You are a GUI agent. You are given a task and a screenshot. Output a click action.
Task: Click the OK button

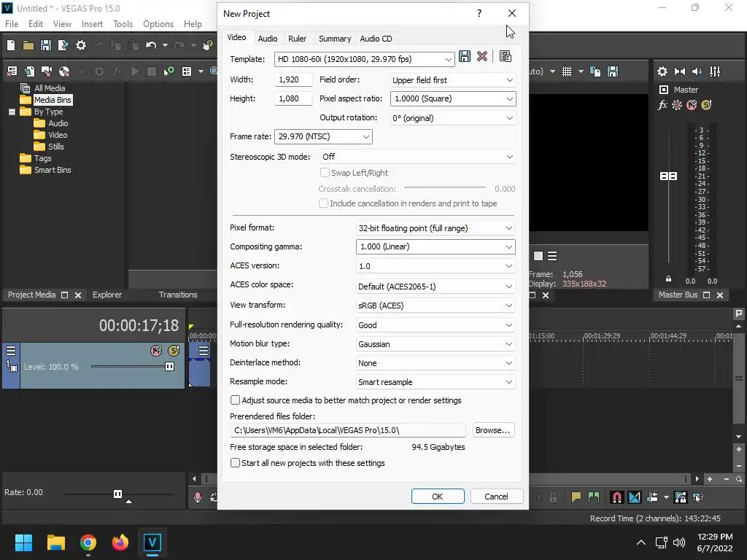point(438,497)
